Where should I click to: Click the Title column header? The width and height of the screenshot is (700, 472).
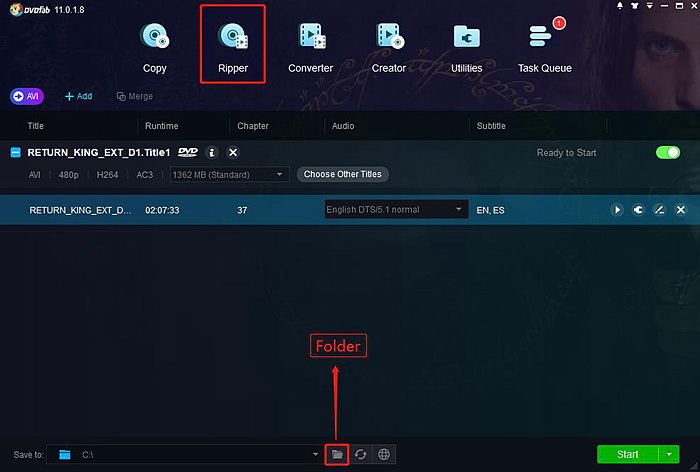(36, 126)
